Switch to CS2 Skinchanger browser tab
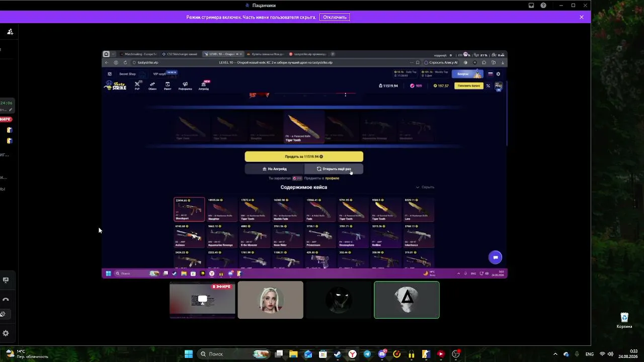Viewport: 644px width, 362px height. click(x=181, y=54)
